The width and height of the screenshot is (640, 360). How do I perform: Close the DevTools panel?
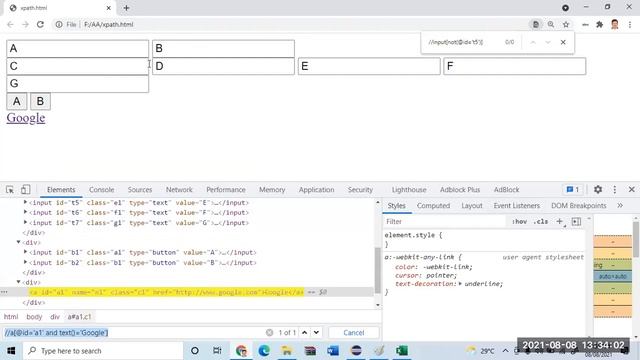pyautogui.click(x=631, y=189)
